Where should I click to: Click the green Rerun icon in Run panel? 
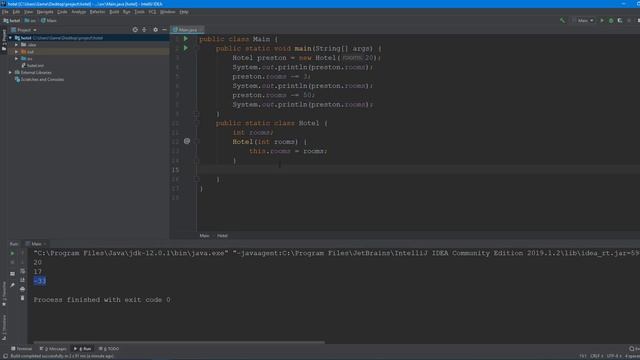12,253
